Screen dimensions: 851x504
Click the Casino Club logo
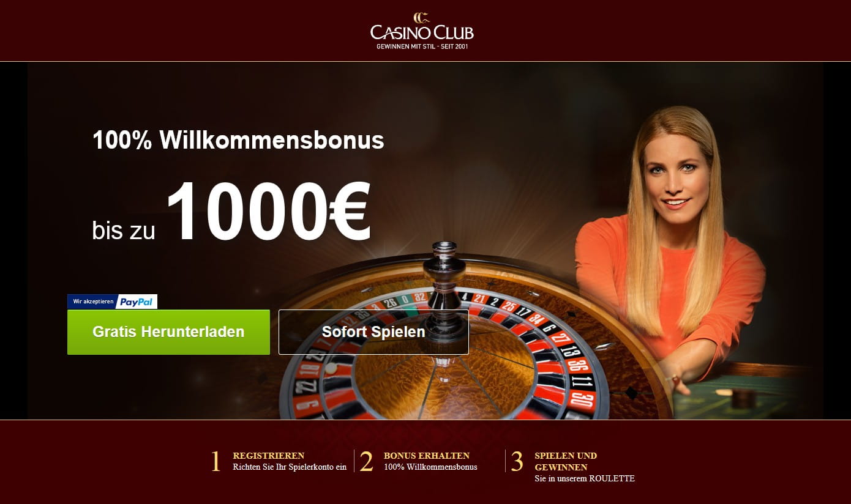pos(422,31)
